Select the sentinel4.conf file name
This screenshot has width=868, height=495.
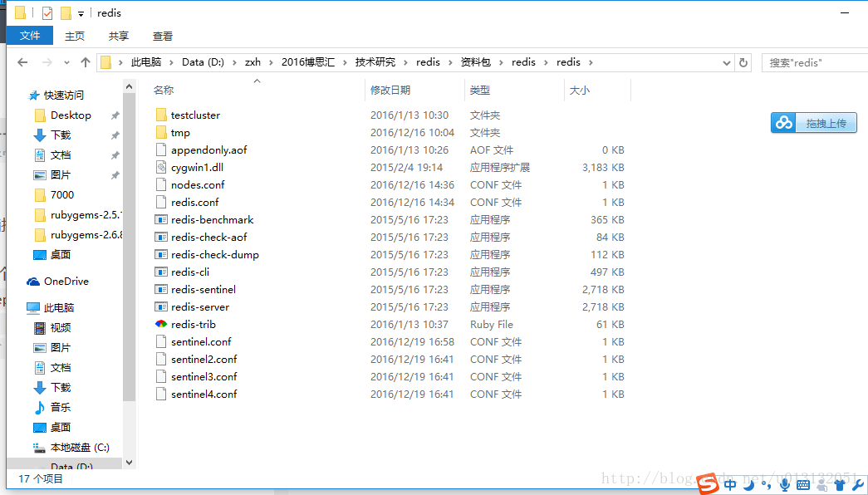pyautogui.click(x=204, y=395)
